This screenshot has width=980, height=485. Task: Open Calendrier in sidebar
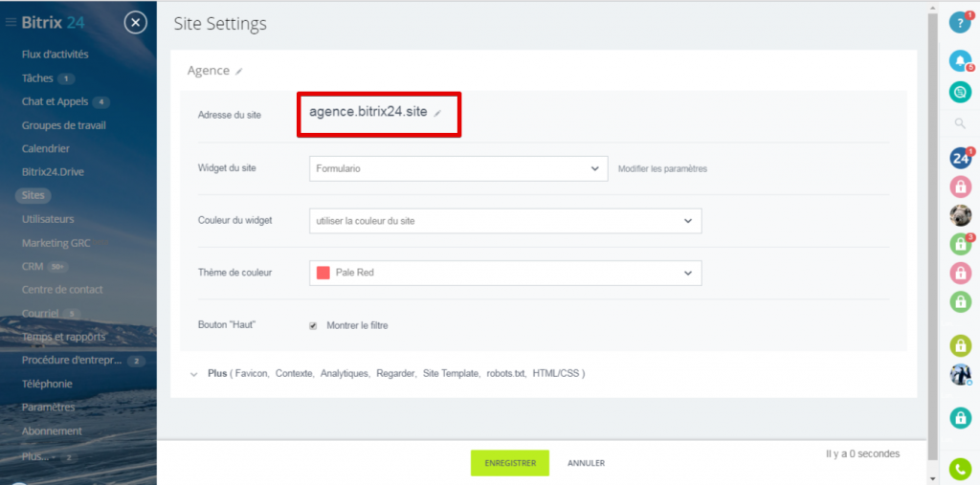click(x=46, y=148)
